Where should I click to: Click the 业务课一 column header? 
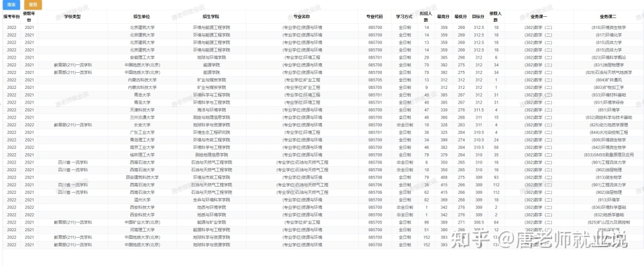(539, 17)
